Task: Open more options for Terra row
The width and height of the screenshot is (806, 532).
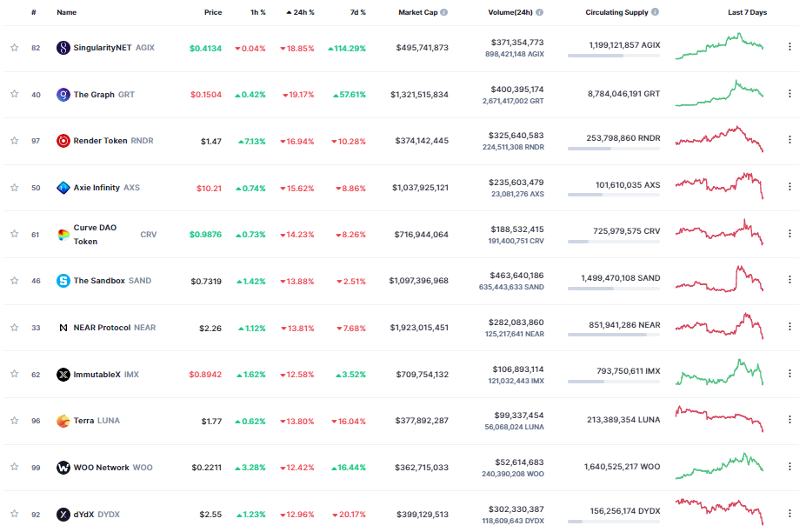Action: click(789, 420)
